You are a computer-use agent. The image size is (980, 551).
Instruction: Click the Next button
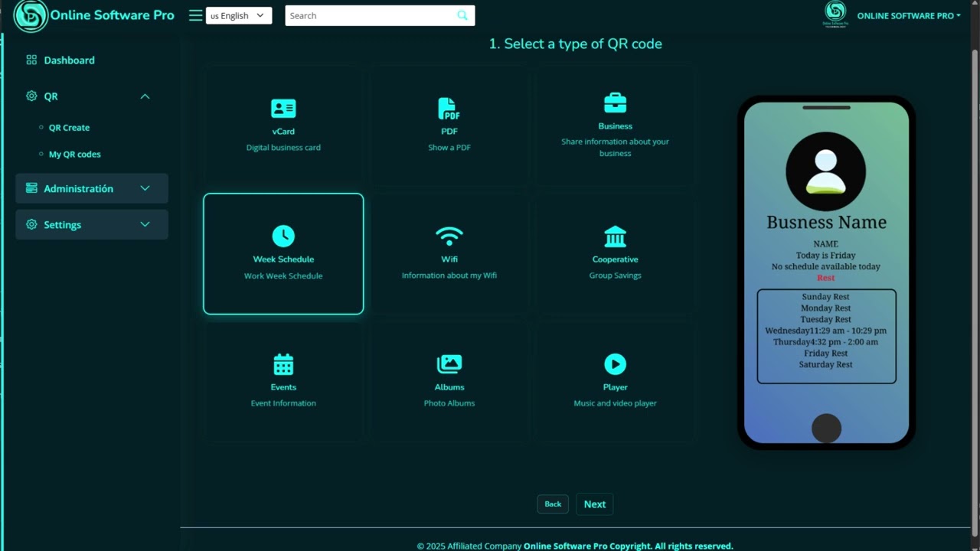coord(595,504)
